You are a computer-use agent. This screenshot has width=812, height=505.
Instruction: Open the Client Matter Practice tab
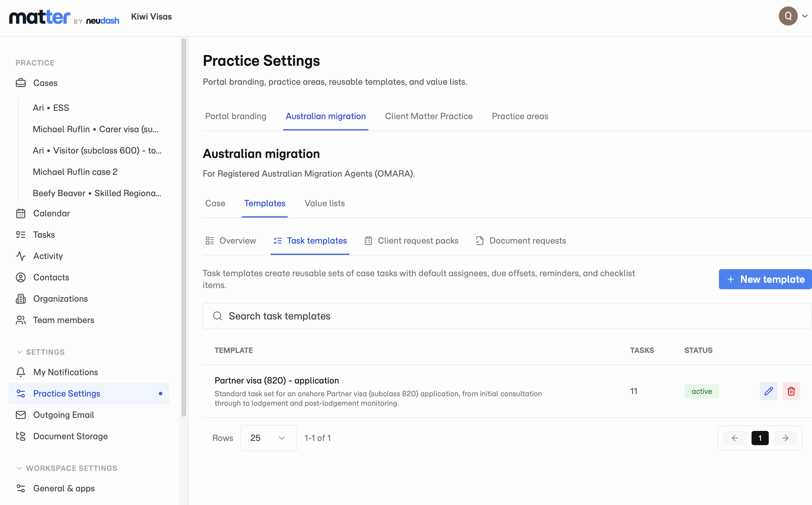point(429,116)
